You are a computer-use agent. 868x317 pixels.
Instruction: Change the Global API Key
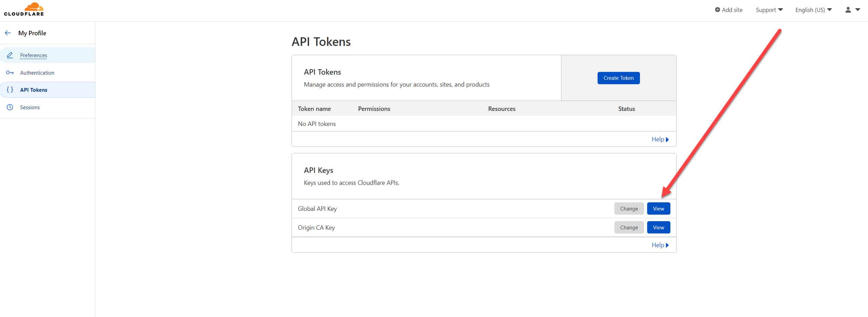[x=629, y=209]
